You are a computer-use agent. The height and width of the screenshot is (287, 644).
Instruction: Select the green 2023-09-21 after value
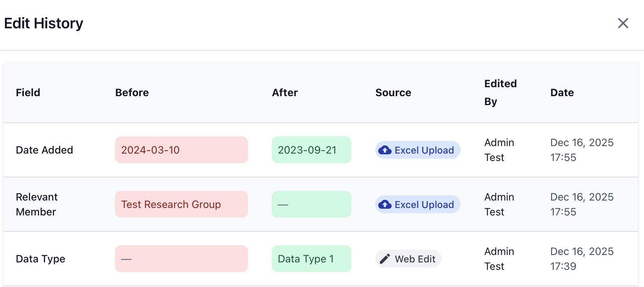pyautogui.click(x=311, y=150)
